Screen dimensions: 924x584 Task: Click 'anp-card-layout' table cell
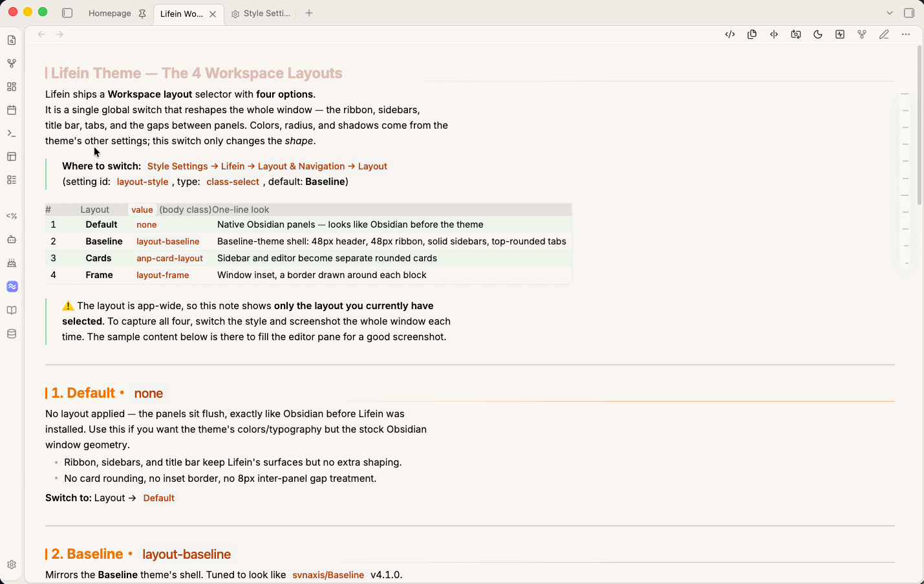[169, 258]
